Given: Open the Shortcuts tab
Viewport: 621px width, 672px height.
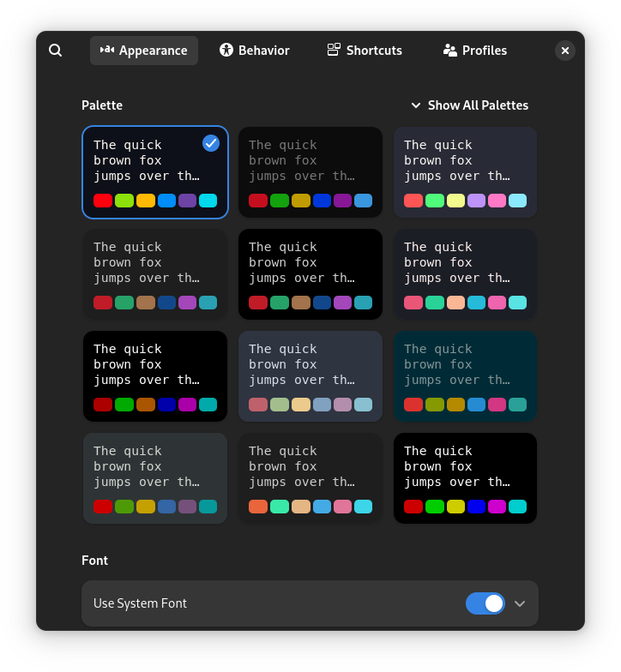Looking at the screenshot, I should click(365, 51).
